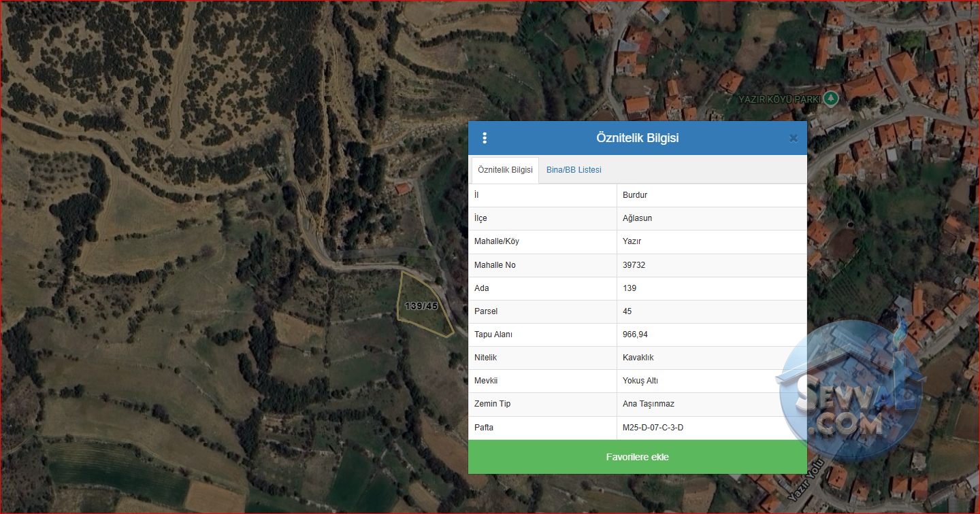Viewport: 980px width, 514px height.
Task: Click the YAZIR KÖYÜ PARKI map label
Action: click(x=780, y=99)
